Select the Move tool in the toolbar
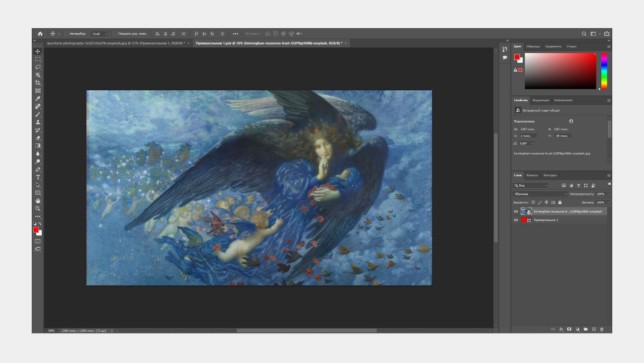The width and height of the screenshot is (644, 363). (x=38, y=51)
